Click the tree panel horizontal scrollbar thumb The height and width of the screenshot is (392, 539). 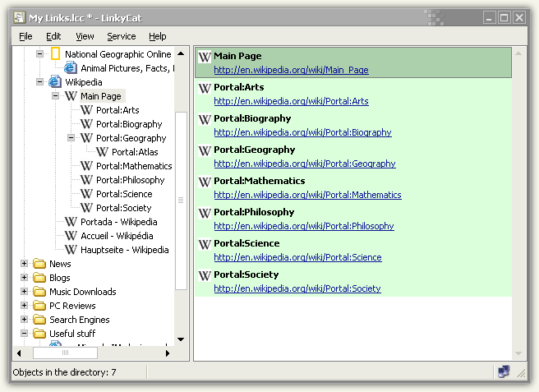(65, 353)
